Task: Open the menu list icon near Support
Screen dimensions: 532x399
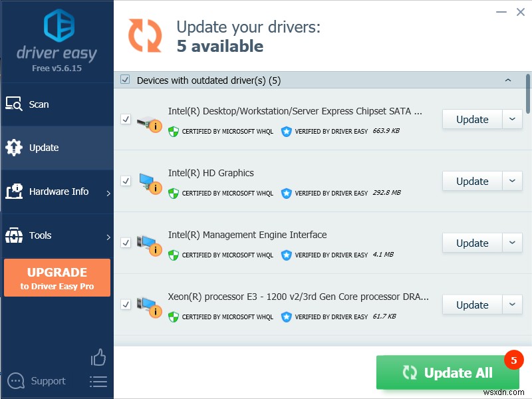Action: tap(98, 381)
